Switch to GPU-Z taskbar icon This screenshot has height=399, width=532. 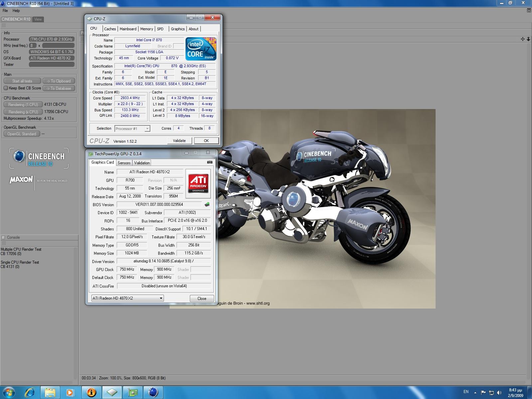[133, 392]
